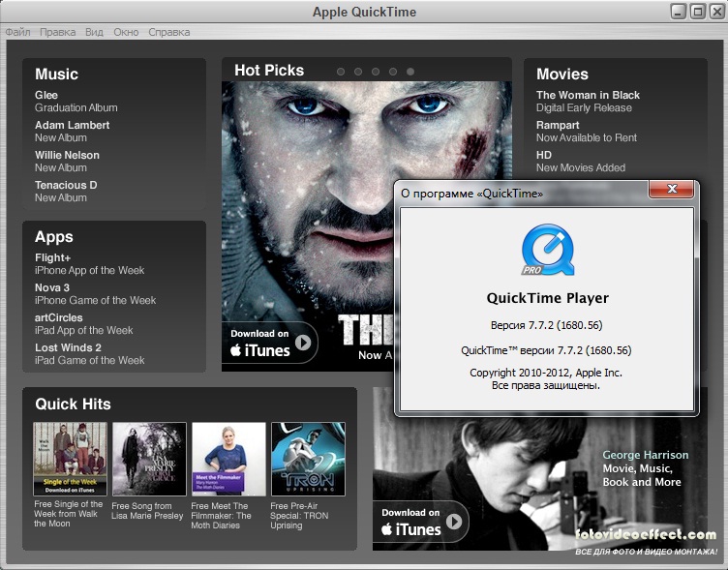Open Adam Lambert New Album link
Screen dimensions: 728x570
tap(72, 132)
